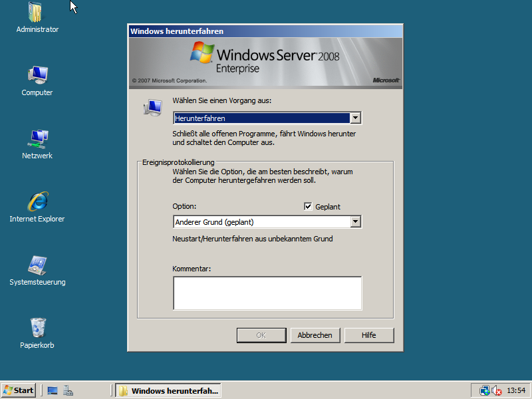Screen dimensions: 532x399
Task: Uncheck the Geplant checkbox
Action: pyautogui.click(x=308, y=207)
